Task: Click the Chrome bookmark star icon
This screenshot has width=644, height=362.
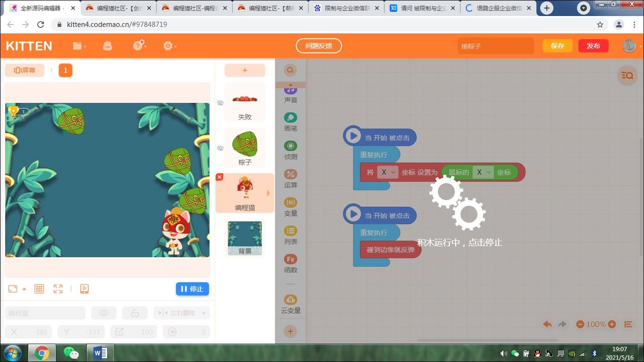Action: [600, 25]
